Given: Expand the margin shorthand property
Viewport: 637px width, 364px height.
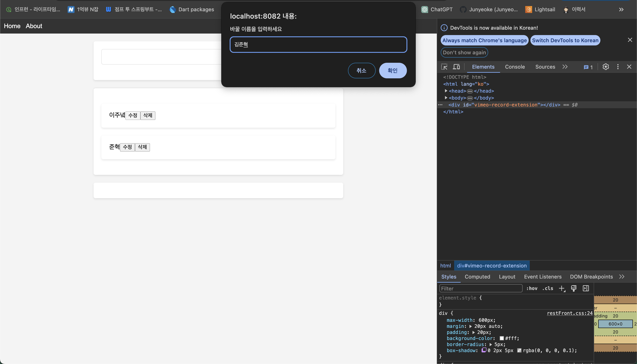Looking at the screenshot, I should pyautogui.click(x=471, y=326).
